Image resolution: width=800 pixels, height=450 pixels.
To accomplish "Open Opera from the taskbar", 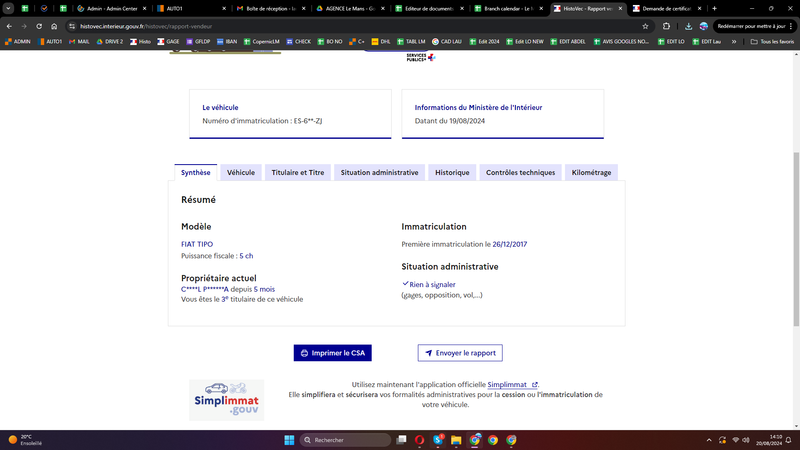I will pos(419,440).
